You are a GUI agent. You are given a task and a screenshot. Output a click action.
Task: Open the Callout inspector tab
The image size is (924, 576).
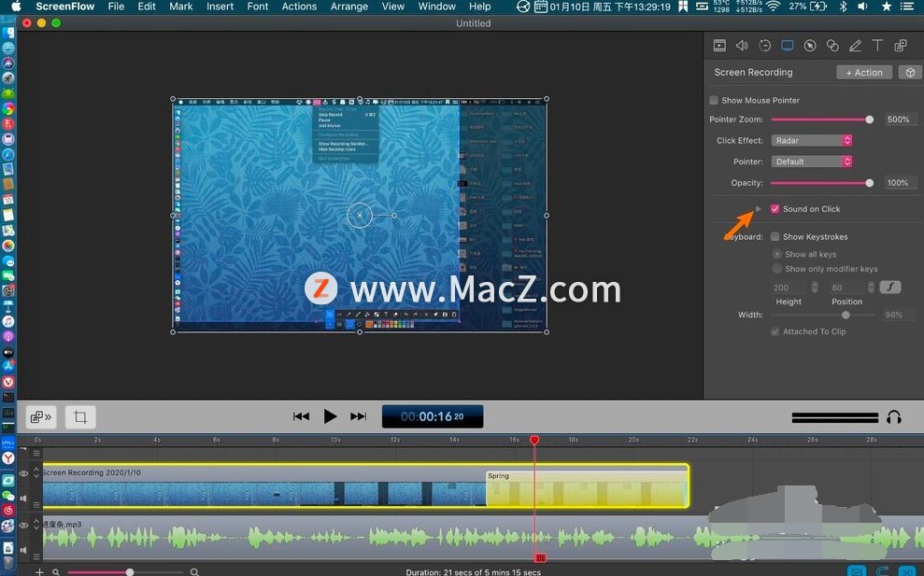810,46
